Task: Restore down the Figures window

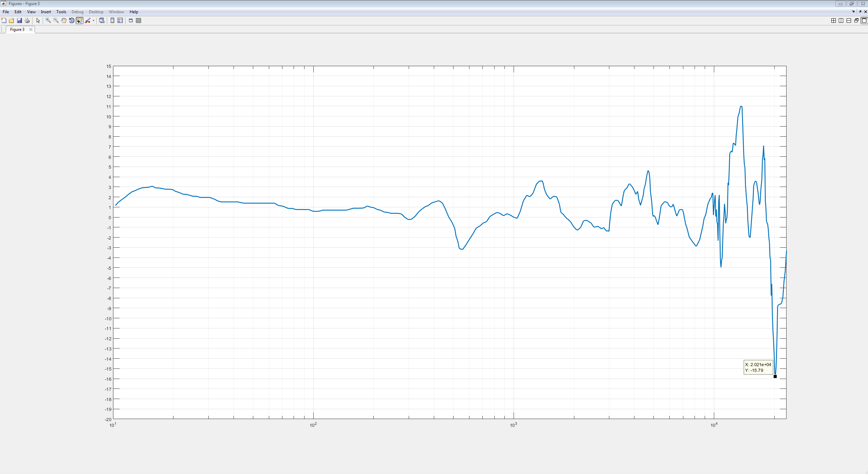Action: (851, 4)
